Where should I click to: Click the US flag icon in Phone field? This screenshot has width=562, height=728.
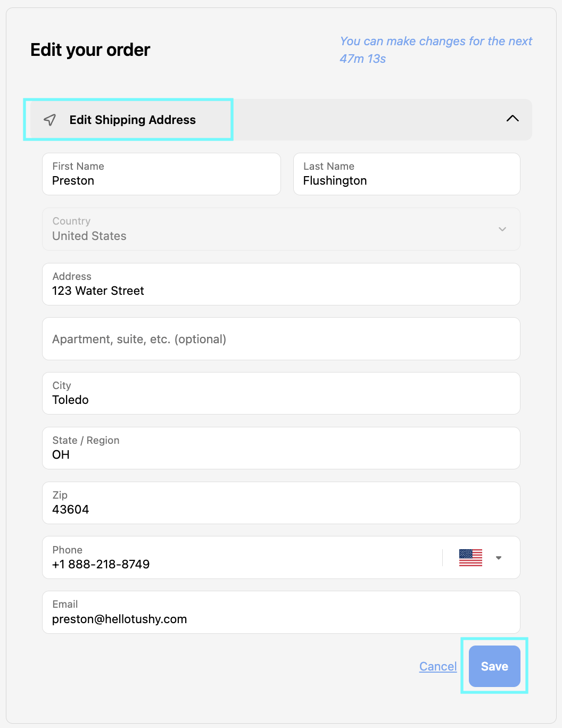tap(470, 558)
